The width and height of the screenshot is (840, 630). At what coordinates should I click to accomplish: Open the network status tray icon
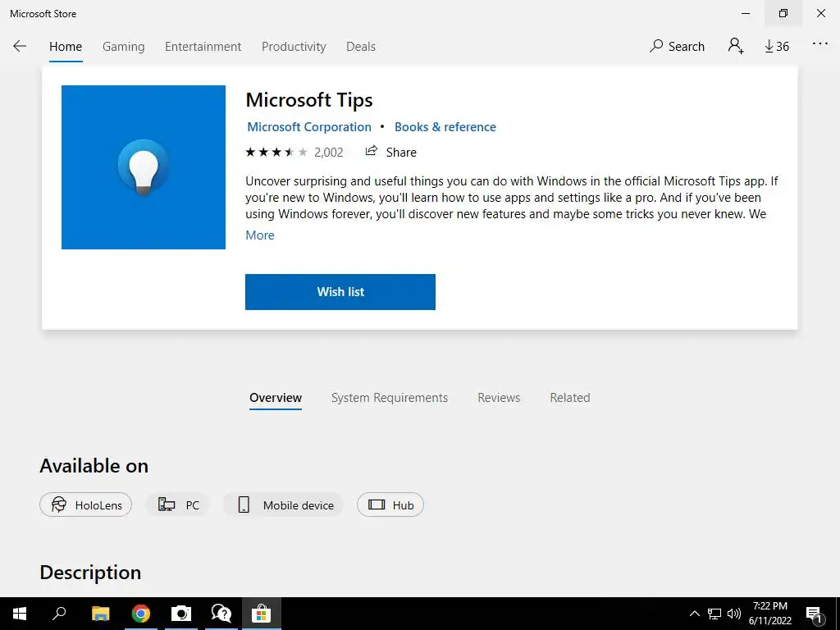(x=714, y=614)
